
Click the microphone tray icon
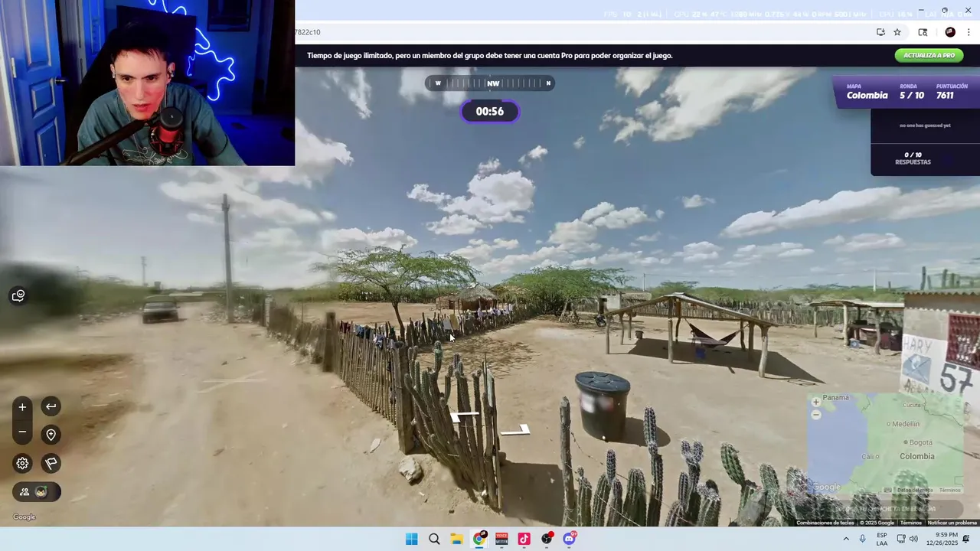point(863,539)
